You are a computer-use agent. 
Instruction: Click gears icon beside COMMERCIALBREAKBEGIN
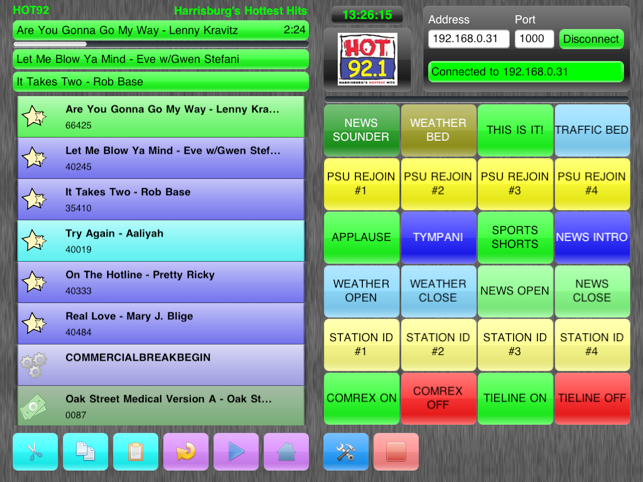click(x=34, y=365)
